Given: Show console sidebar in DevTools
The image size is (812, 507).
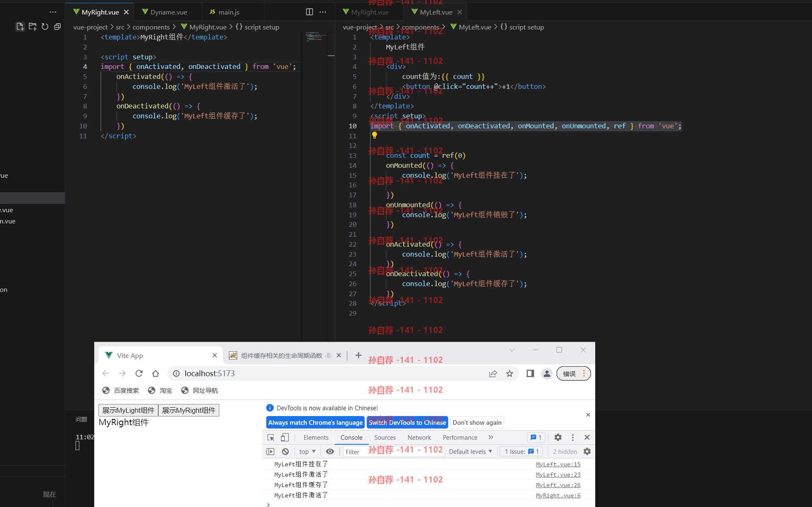Looking at the screenshot, I should 270,451.
